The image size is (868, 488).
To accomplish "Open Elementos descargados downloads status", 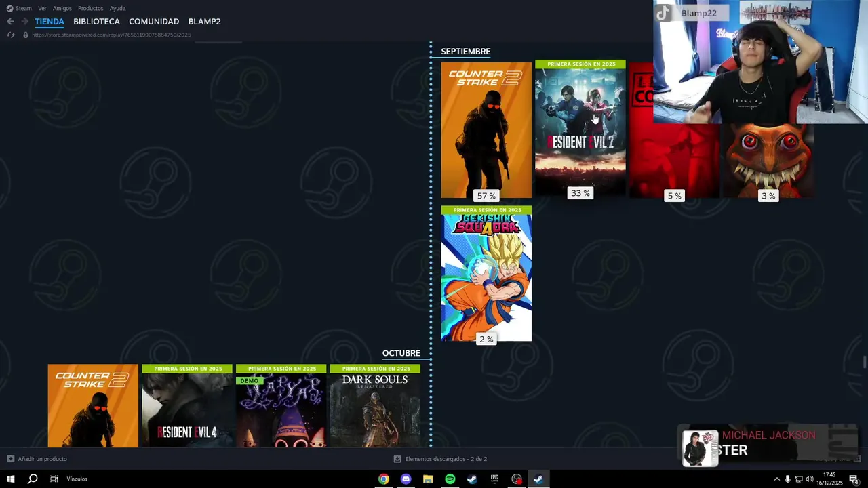I will click(446, 459).
